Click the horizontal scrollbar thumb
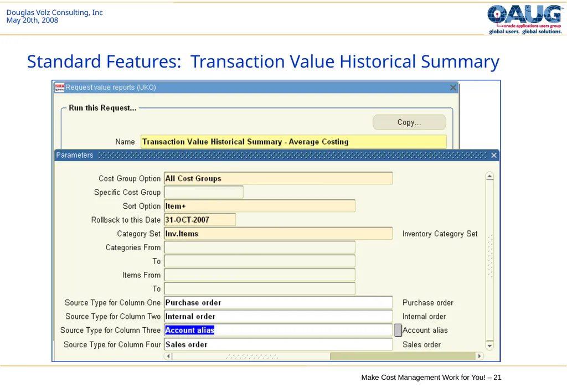 point(251,356)
